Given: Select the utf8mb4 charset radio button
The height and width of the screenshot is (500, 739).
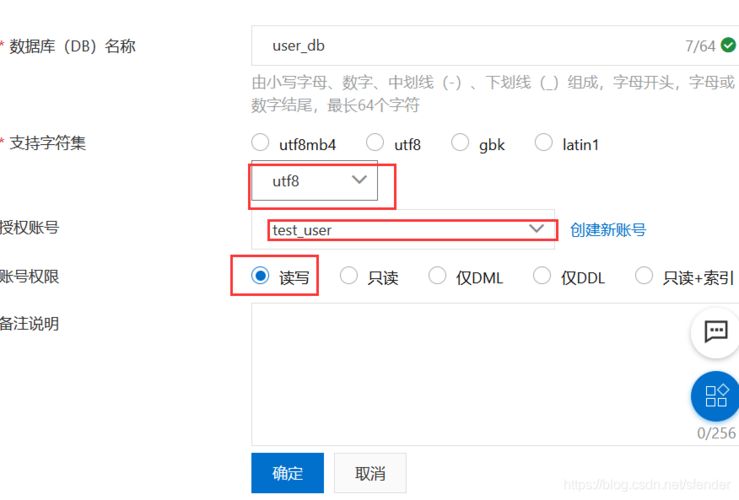Looking at the screenshot, I should coord(260,142).
